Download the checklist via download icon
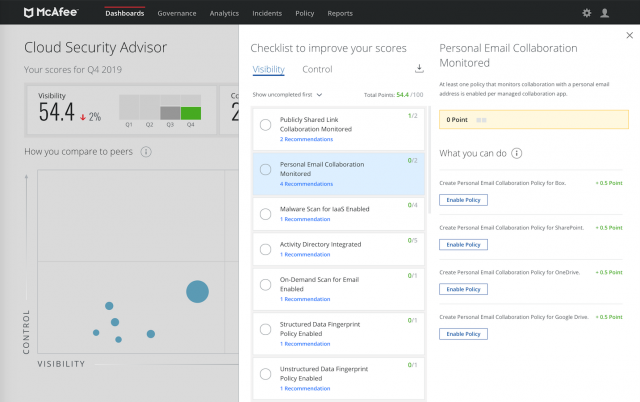Viewport: 640px width, 402px height. [419, 69]
